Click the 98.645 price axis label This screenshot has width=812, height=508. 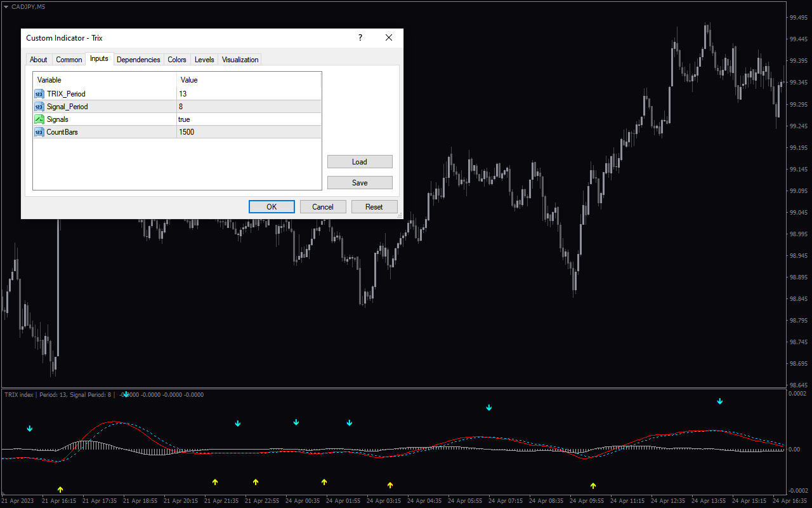(797, 385)
